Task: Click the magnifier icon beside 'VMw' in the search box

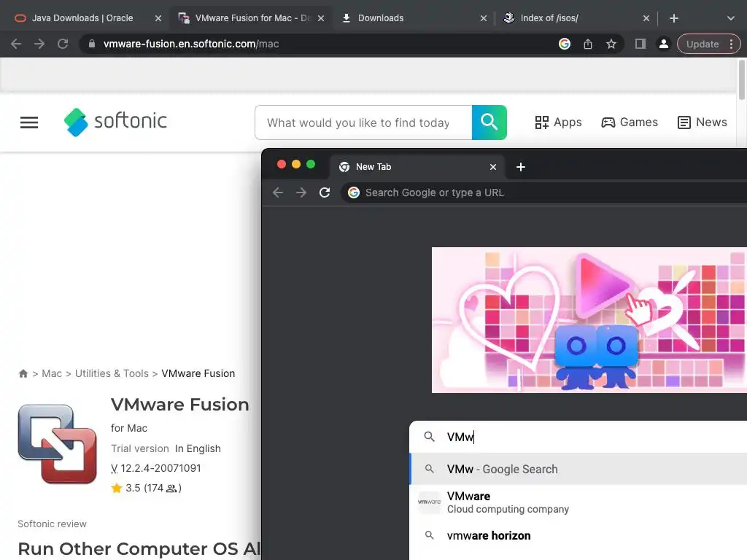Action: [429, 437]
